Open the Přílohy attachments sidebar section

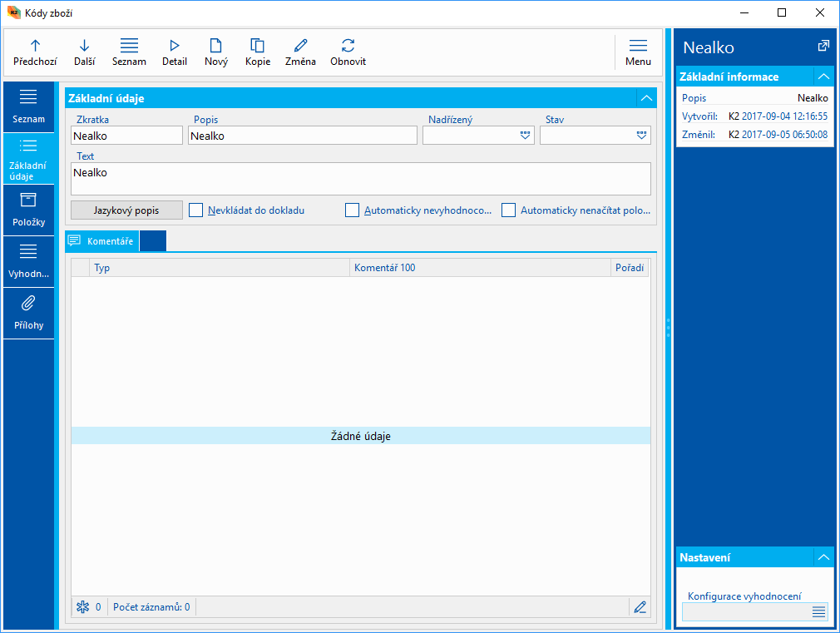pos(28,313)
